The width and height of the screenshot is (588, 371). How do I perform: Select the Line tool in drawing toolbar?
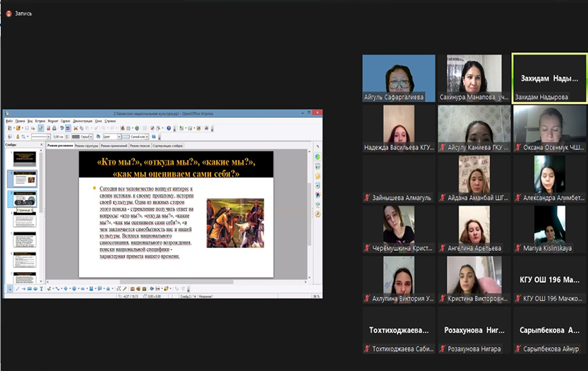(x=16, y=288)
